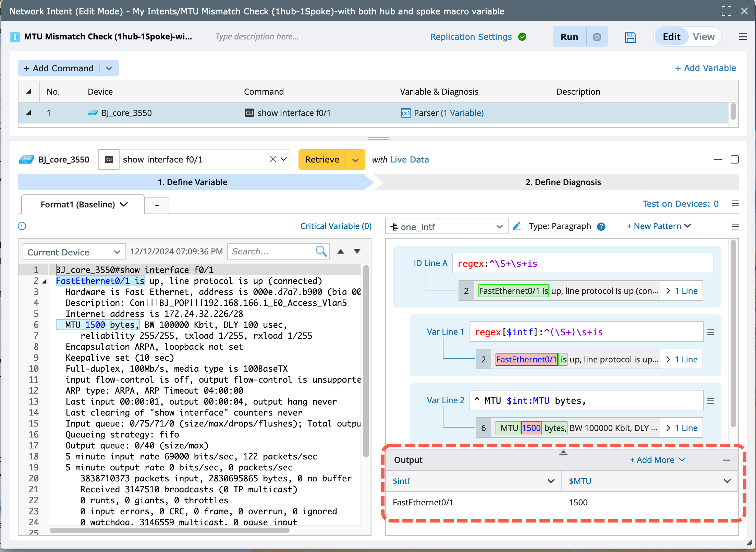
Task: Click the search magnifier icon
Action: pyautogui.click(x=321, y=251)
